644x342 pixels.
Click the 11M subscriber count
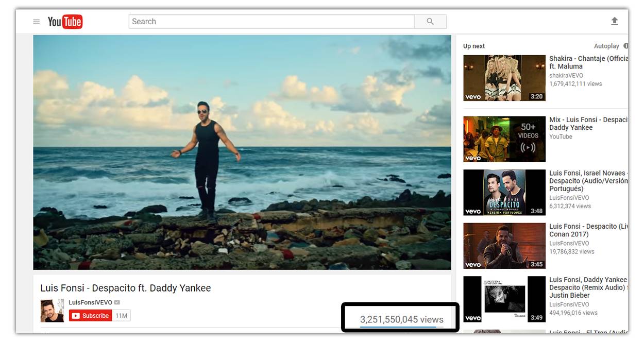[x=122, y=316]
